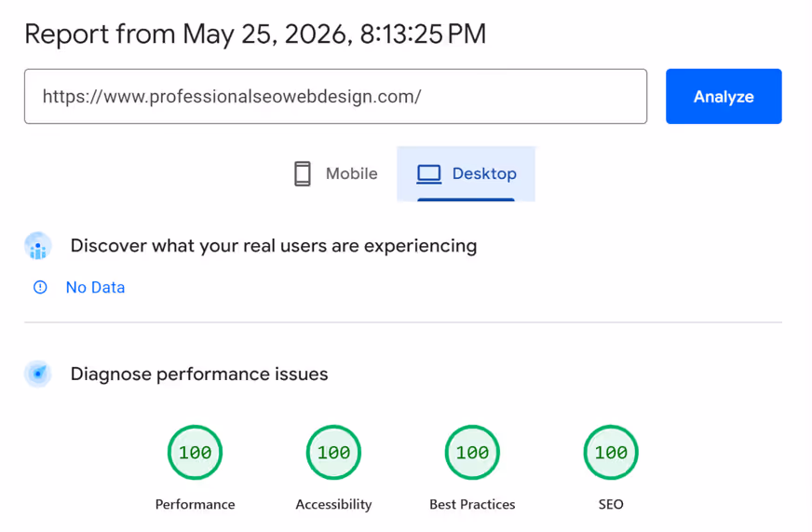Click the real users experience icon
The height and width of the screenshot is (532, 812).
(x=38, y=246)
